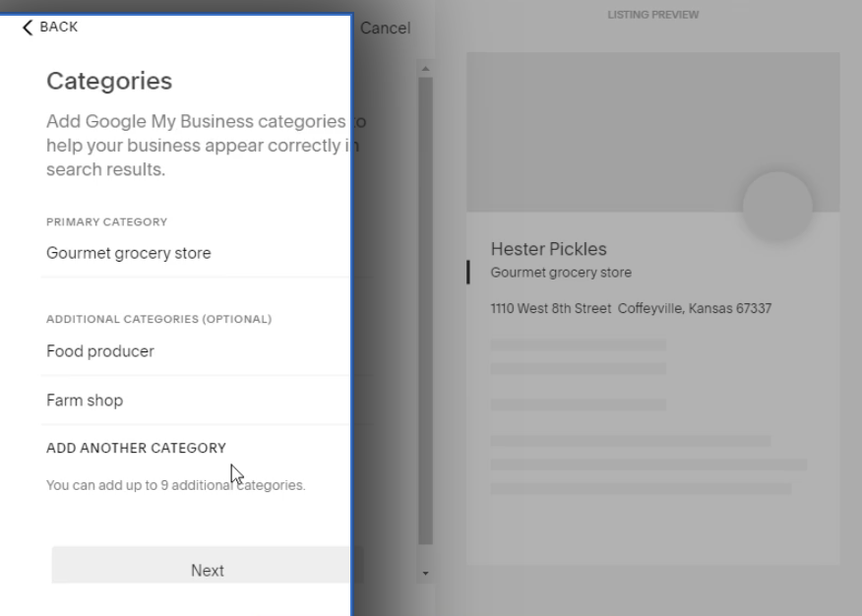Image resolution: width=862 pixels, height=616 pixels.
Task: Click Gourmet grocery store subtitle in listing preview
Action: 561,272
